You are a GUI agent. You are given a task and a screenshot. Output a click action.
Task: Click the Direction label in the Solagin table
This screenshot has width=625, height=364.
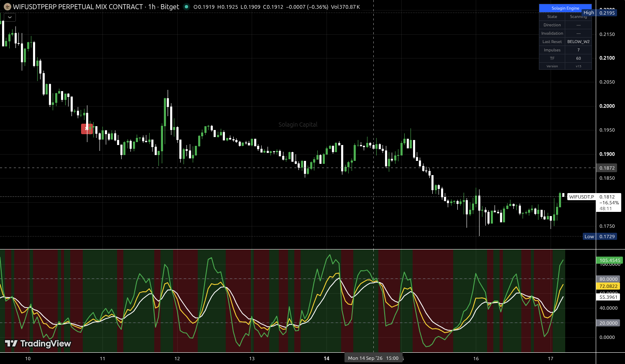click(x=552, y=25)
